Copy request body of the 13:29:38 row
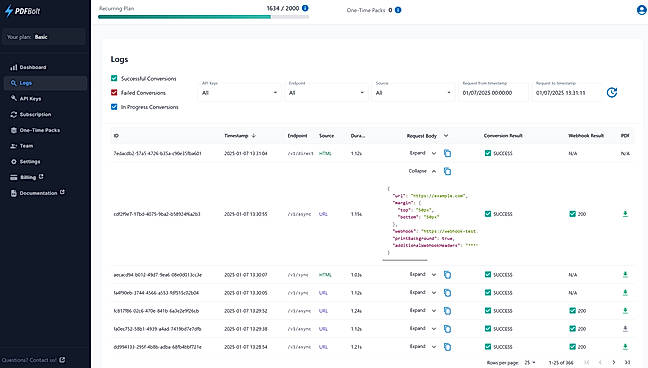Image resolution: width=648 pixels, height=368 pixels. (x=448, y=329)
